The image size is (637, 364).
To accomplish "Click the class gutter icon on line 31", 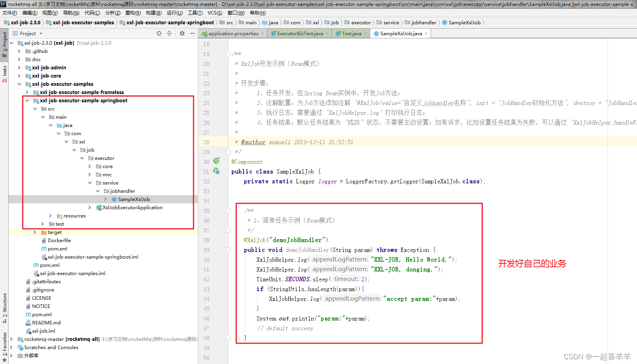I will tap(216, 171).
